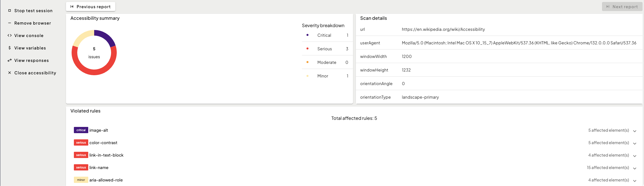Expand the aria-allowed-role rule chevron
The height and width of the screenshot is (186, 644).
(x=635, y=181)
